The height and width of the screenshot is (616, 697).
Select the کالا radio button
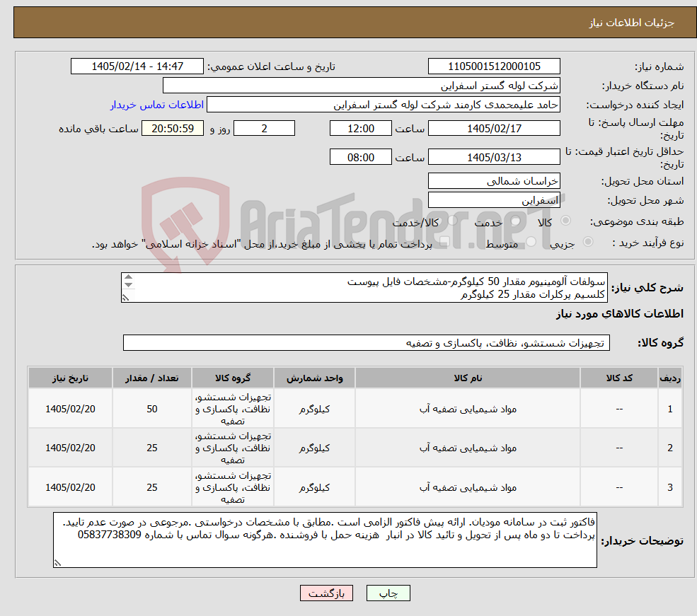tap(566, 220)
